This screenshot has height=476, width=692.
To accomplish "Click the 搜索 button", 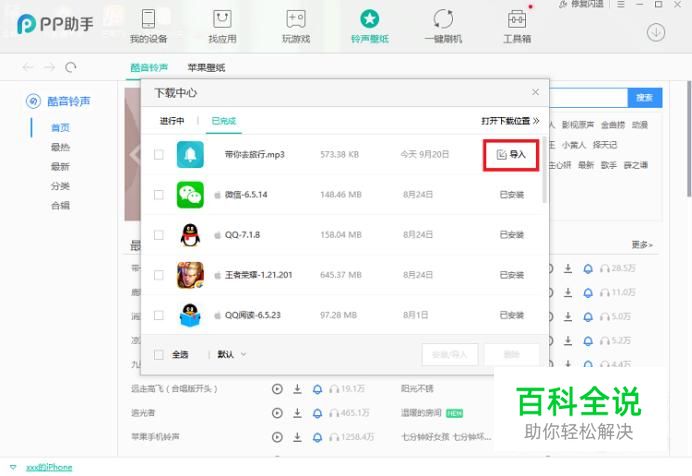I will (x=644, y=97).
